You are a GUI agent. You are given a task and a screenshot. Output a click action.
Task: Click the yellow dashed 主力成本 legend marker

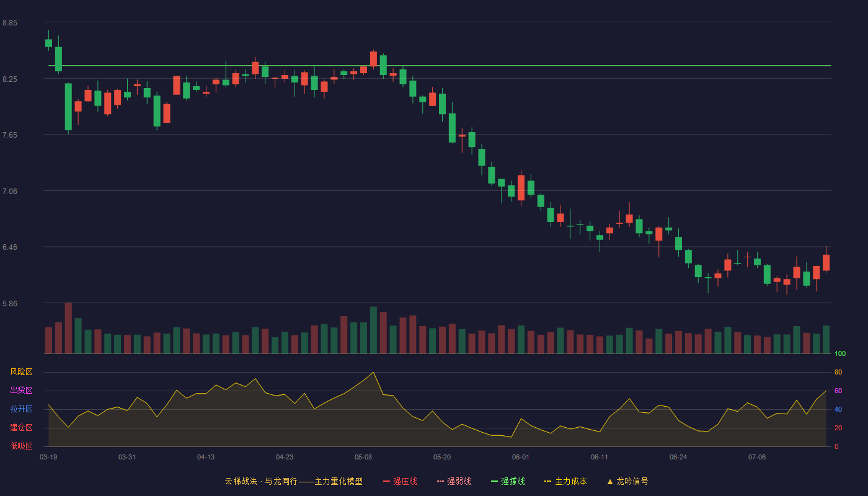[x=547, y=481]
